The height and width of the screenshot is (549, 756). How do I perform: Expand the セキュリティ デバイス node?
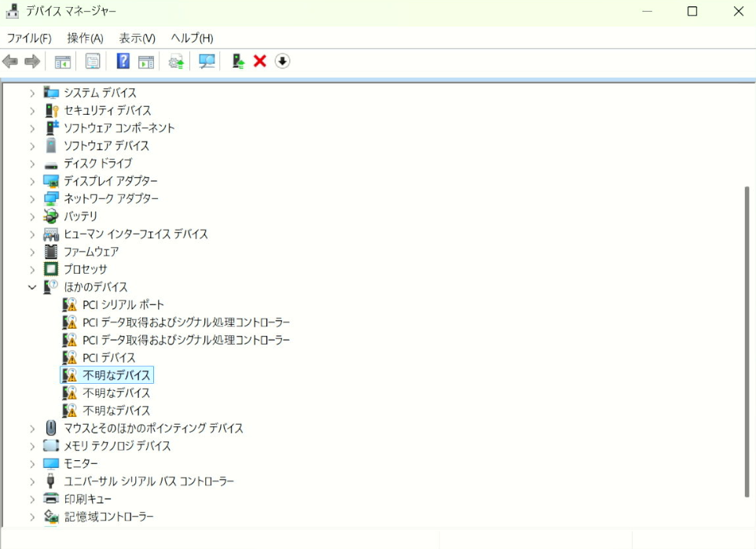(31, 110)
